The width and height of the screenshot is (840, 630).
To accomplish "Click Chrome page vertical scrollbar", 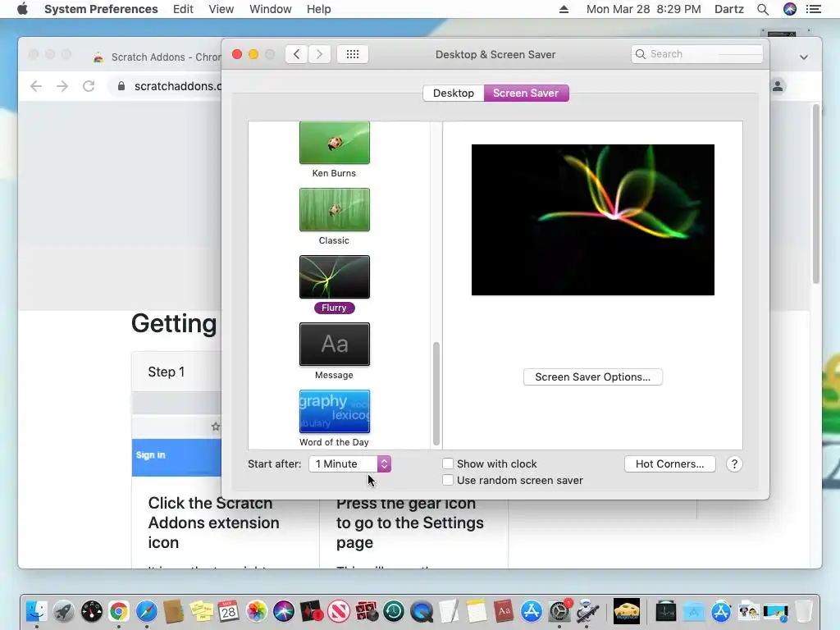I will [816, 194].
